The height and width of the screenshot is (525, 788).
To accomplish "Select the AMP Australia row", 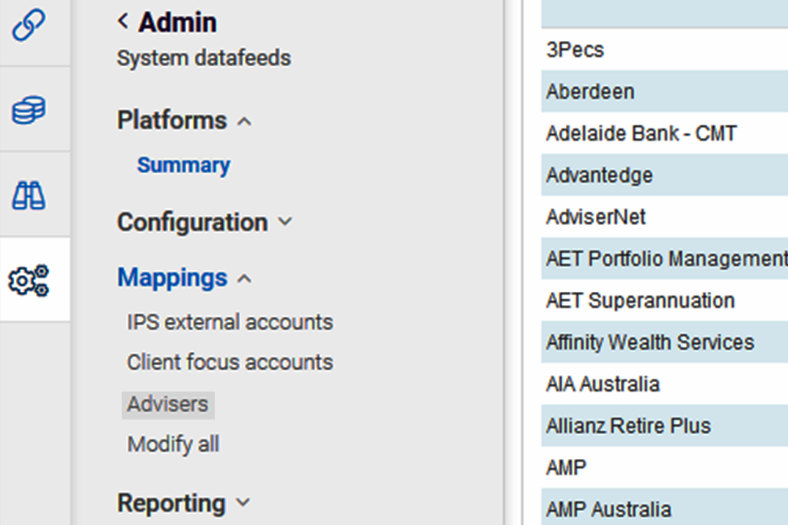I will (x=664, y=508).
